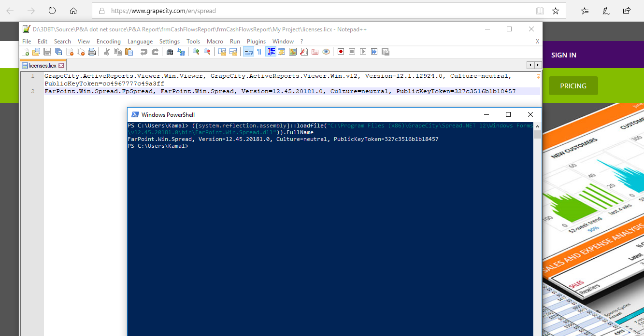Open the Plugins menu
Viewport: 644px width, 336px height.
(257, 42)
